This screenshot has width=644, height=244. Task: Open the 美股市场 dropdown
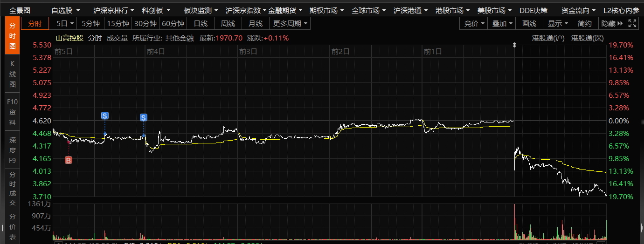(494, 10)
